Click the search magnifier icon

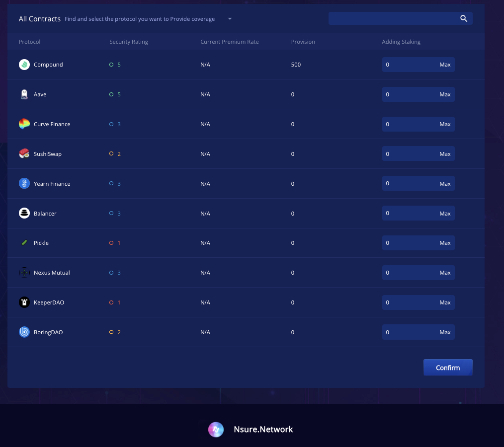click(x=464, y=19)
